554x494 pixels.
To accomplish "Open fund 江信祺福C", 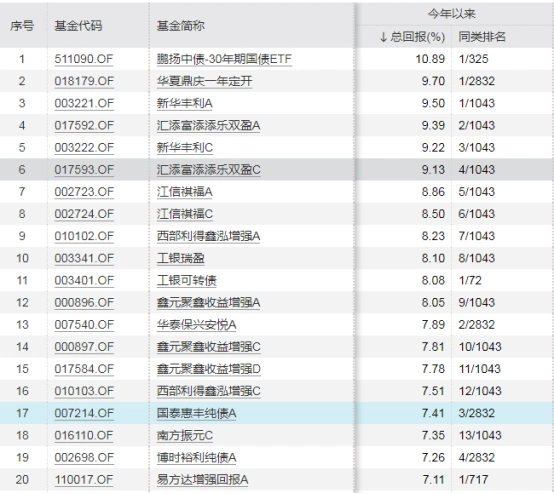I will [185, 214].
